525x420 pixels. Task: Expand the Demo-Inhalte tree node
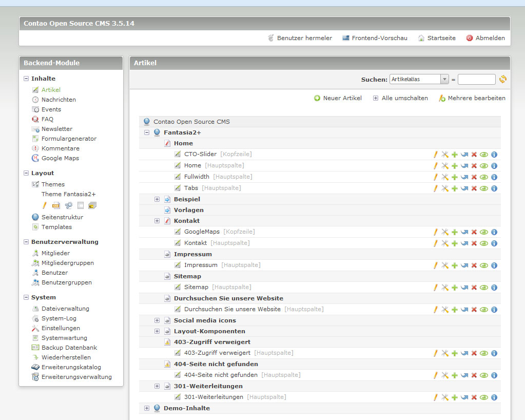(x=147, y=408)
